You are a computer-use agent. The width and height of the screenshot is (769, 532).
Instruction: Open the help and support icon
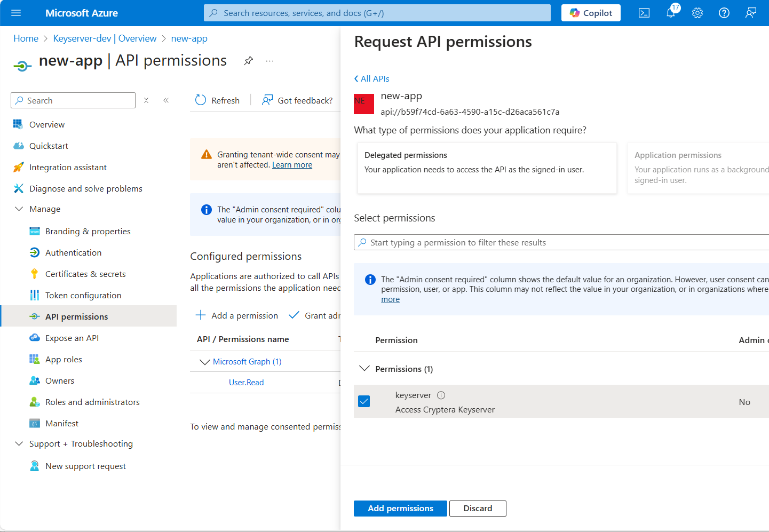pyautogui.click(x=724, y=13)
